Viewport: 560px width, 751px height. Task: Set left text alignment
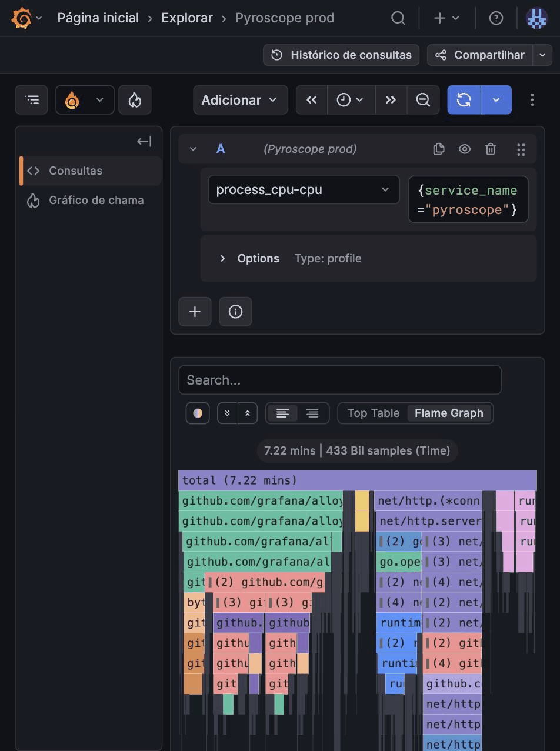283,413
